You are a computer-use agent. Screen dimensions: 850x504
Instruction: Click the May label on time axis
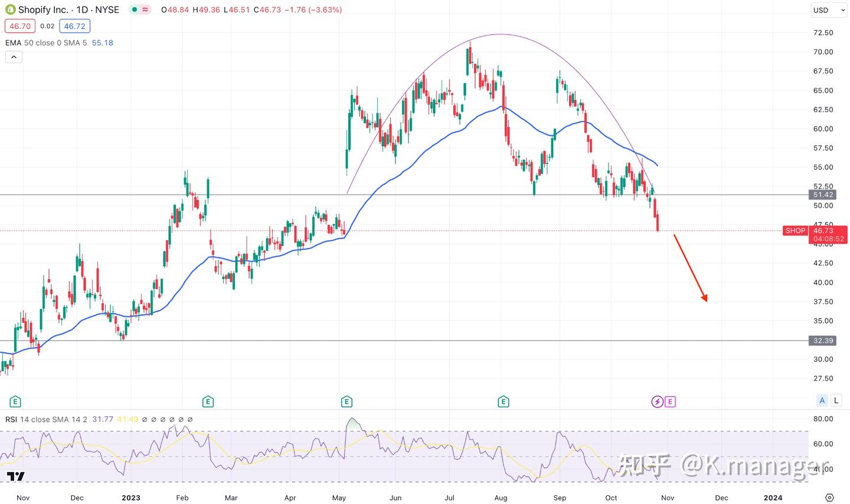click(x=339, y=498)
